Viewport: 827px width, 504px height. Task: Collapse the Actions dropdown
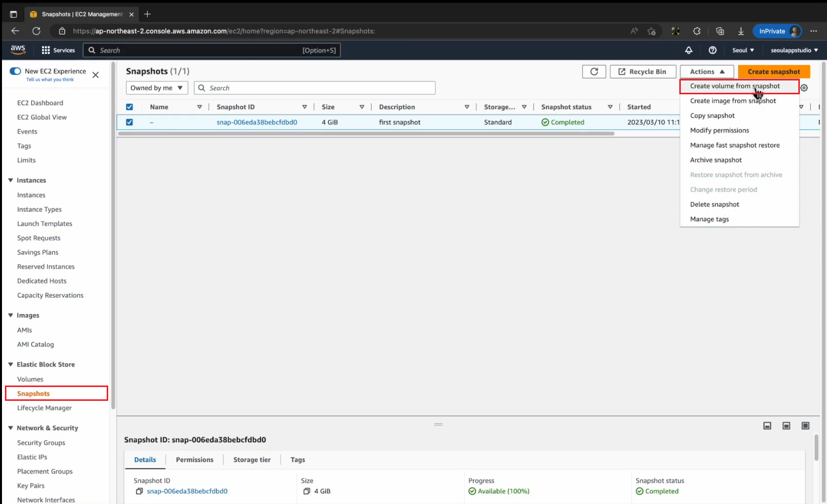point(707,72)
